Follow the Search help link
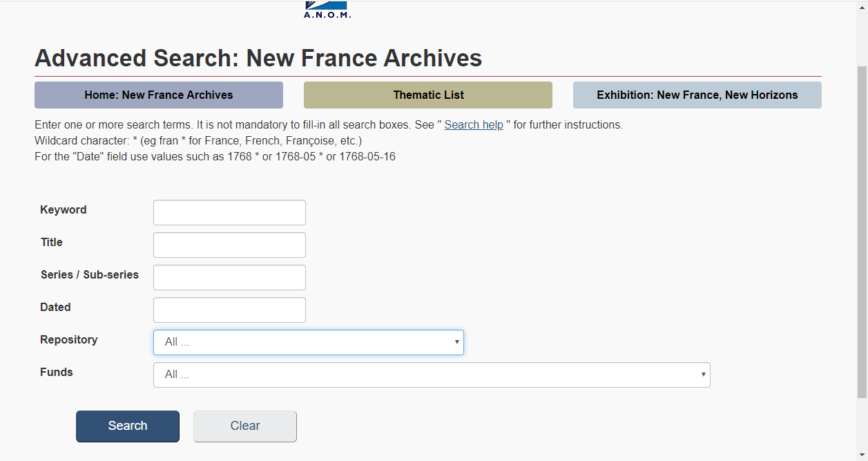Screen dimensions: 868x461 tap(474, 125)
